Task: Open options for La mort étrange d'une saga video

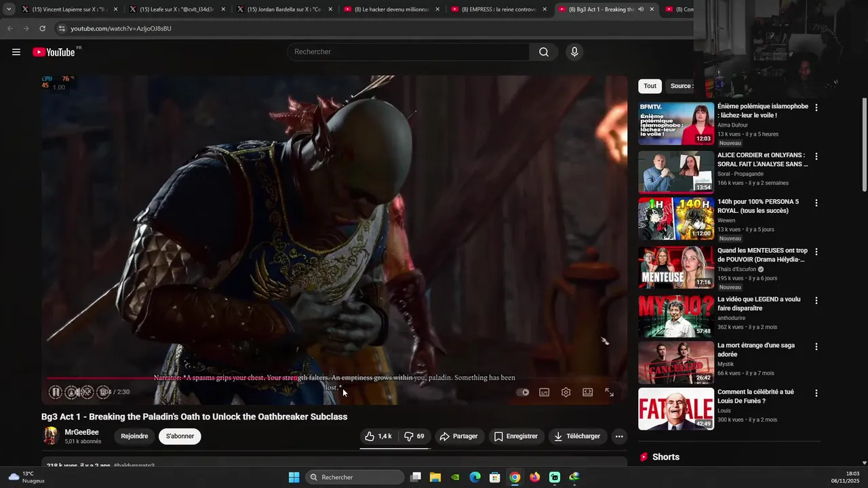Action: point(816,347)
